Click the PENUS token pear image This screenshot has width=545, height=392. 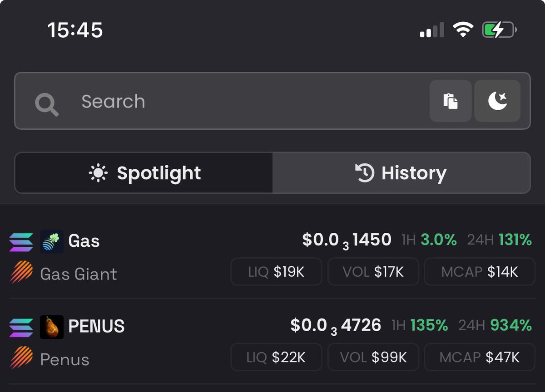coord(51,327)
